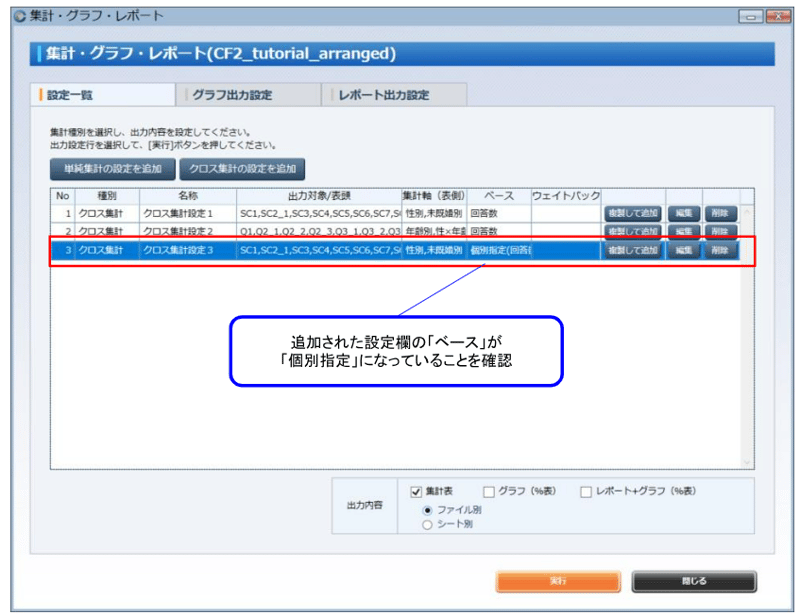The width and height of the screenshot is (800, 615).
Task: Choose the シート別 radio button
Action: point(426,524)
